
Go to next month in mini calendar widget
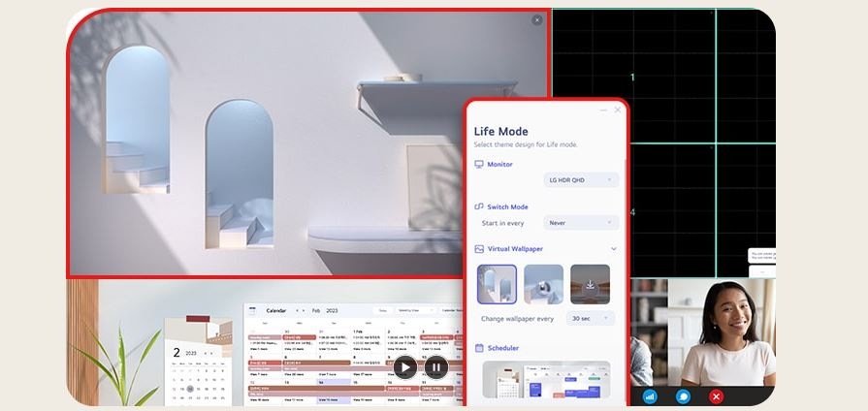[x=212, y=353]
